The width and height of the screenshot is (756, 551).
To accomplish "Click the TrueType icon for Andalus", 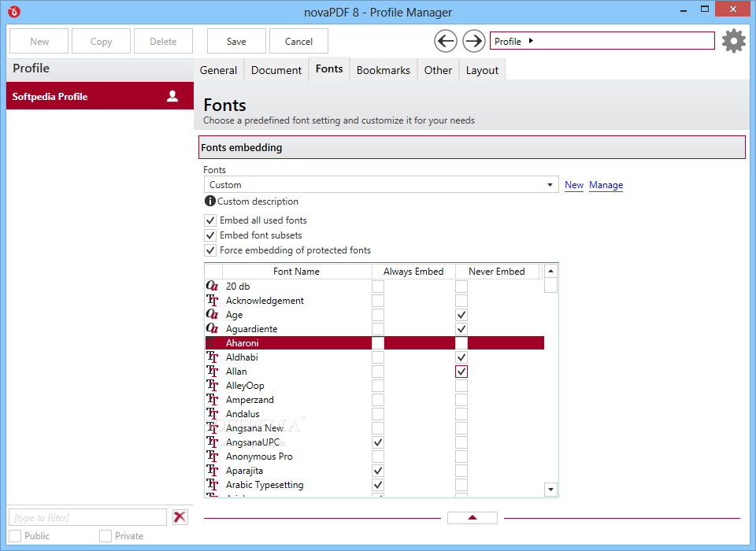I will click(x=212, y=413).
